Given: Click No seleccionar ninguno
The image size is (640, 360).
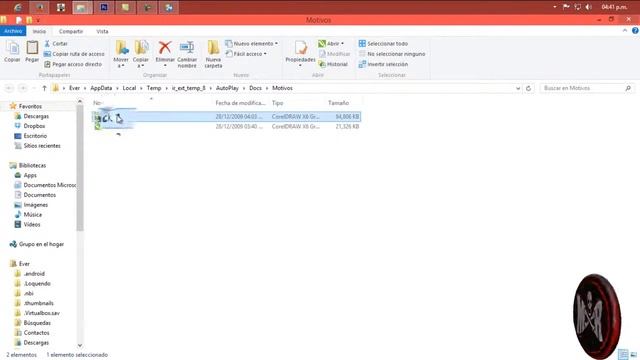Looking at the screenshot, I should click(392, 54).
